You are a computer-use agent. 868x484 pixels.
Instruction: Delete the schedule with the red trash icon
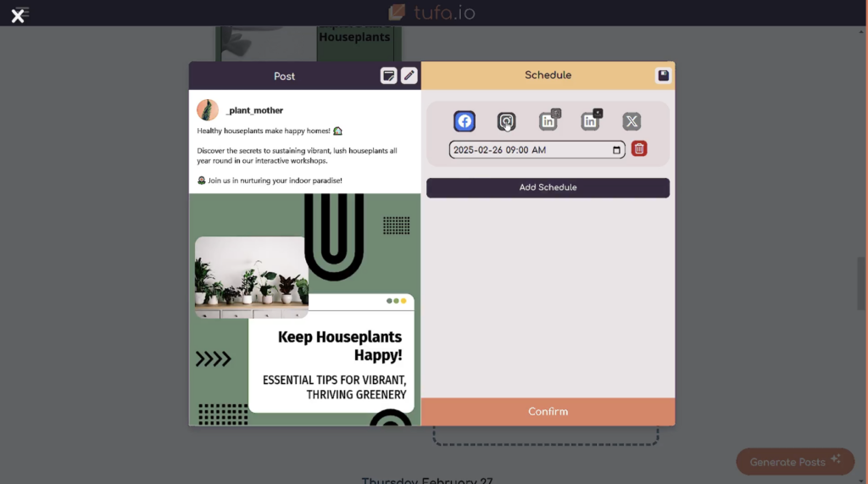tap(639, 149)
